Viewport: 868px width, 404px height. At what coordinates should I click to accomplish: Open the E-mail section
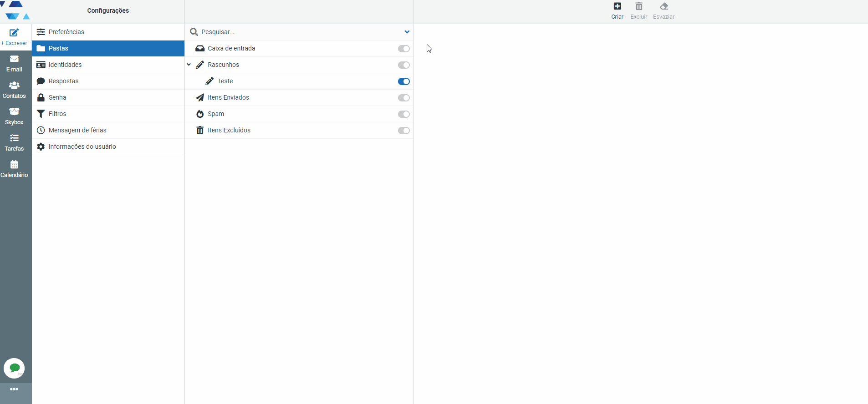click(14, 63)
